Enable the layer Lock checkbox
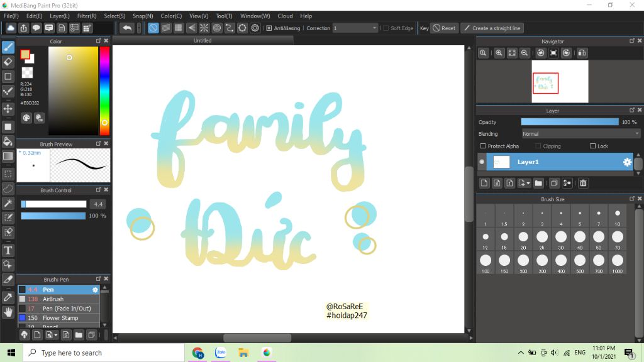 [592, 146]
